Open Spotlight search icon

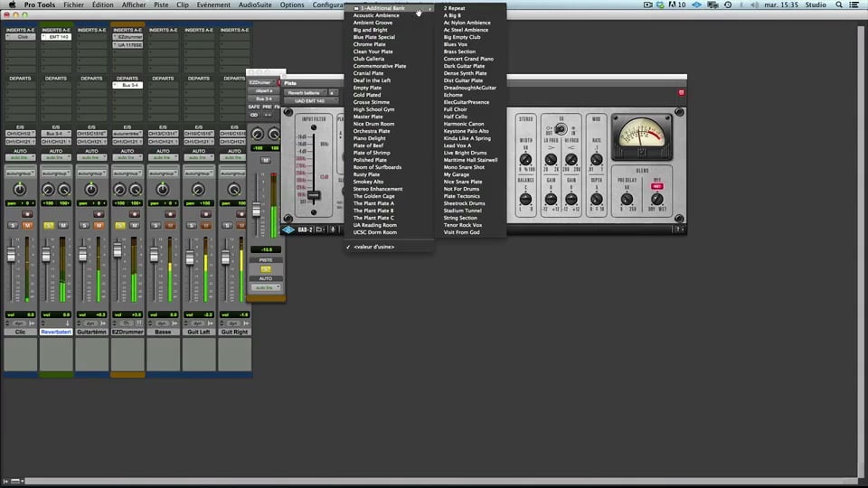tap(839, 5)
